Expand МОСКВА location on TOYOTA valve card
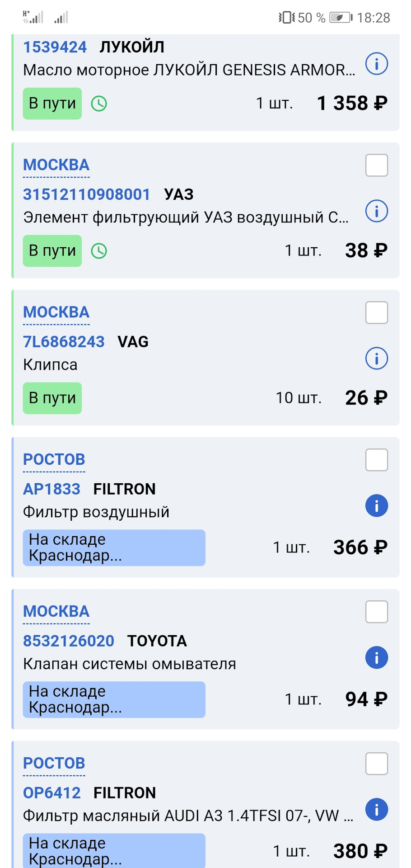The width and height of the screenshot is (411, 868). (56, 612)
